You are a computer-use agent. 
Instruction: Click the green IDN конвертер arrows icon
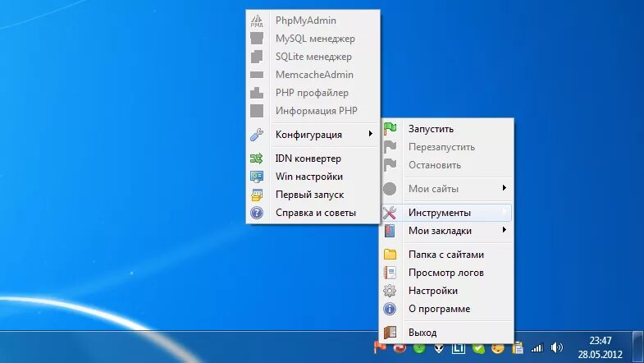tap(257, 159)
